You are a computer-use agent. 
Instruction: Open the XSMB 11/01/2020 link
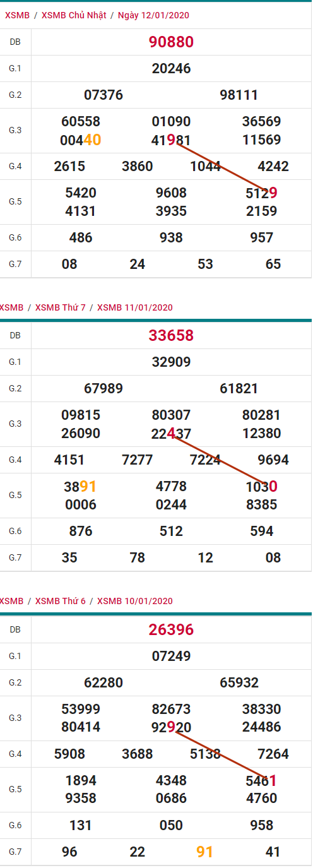click(x=135, y=307)
